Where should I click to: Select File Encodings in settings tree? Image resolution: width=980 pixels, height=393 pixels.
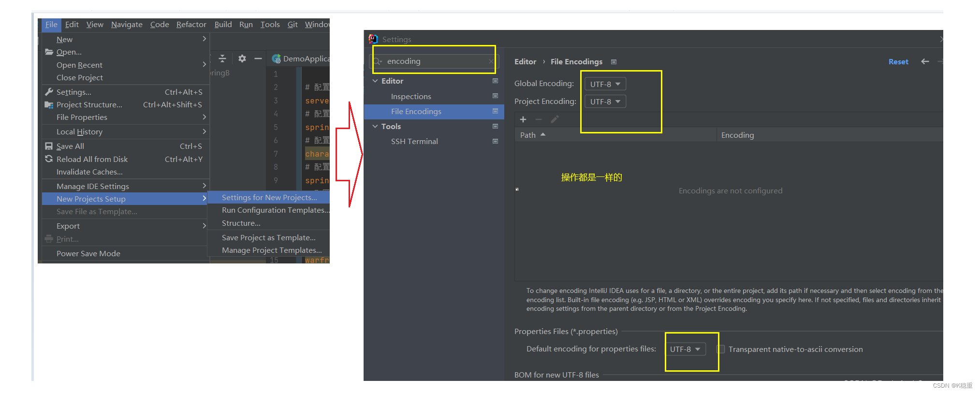click(x=434, y=112)
